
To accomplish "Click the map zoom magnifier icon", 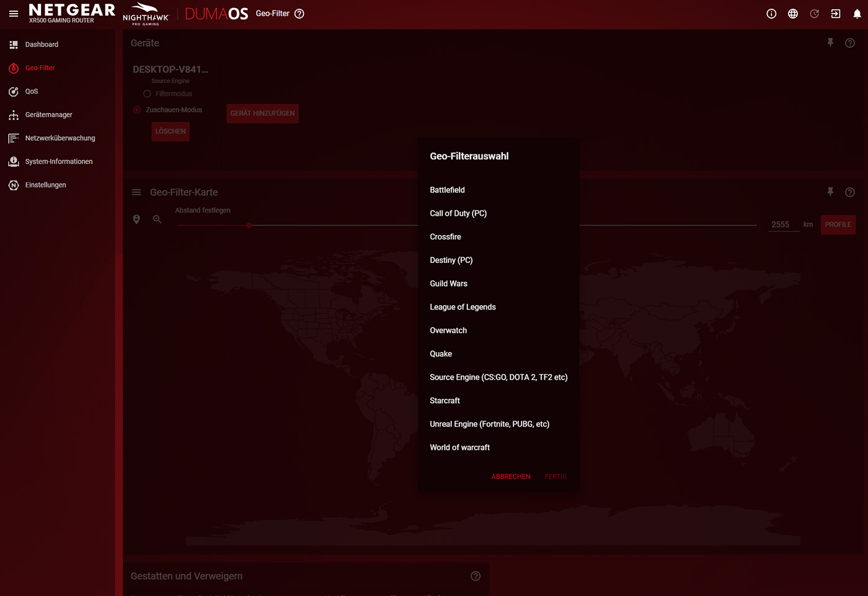I will pyautogui.click(x=157, y=220).
